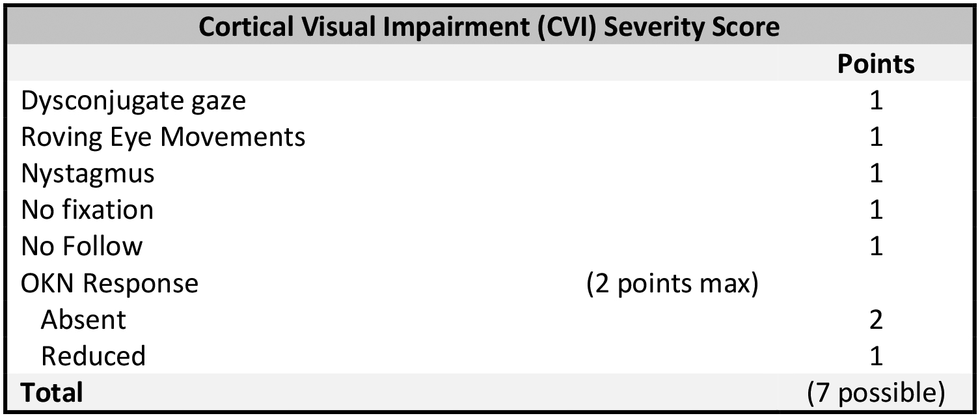Click the 2 points value for Absent

point(876,320)
